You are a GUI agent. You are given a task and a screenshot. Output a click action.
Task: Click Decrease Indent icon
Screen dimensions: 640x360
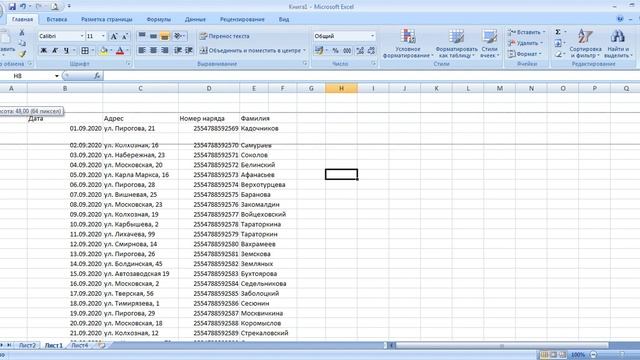[x=178, y=50]
